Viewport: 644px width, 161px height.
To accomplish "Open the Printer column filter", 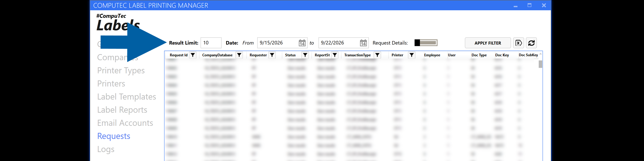I will coord(411,55).
